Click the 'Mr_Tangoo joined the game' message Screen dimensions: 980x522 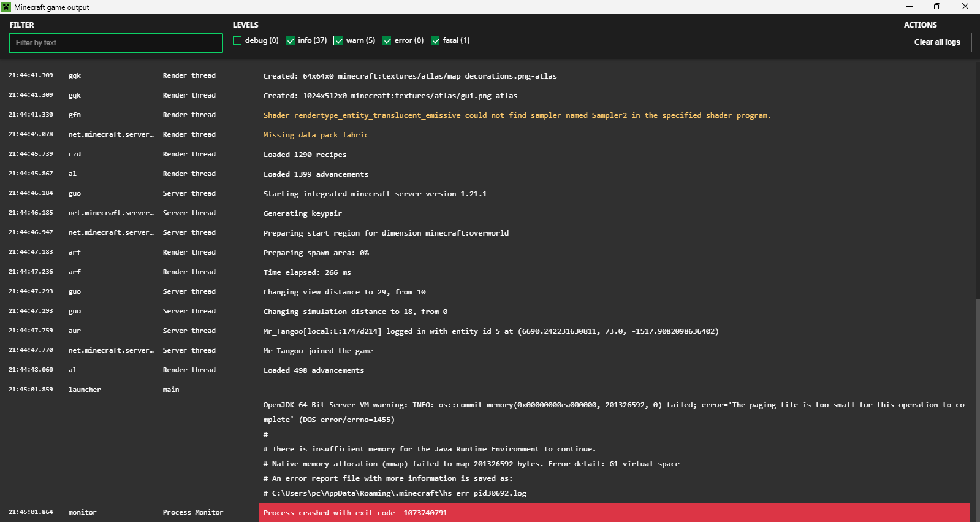318,351
